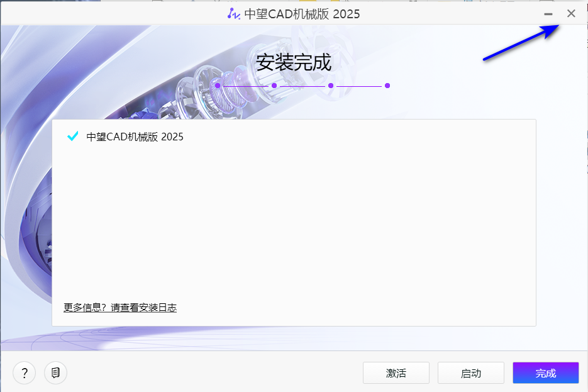This screenshot has height=392, width=588.
Task: Close the installer window
Action: tap(571, 14)
